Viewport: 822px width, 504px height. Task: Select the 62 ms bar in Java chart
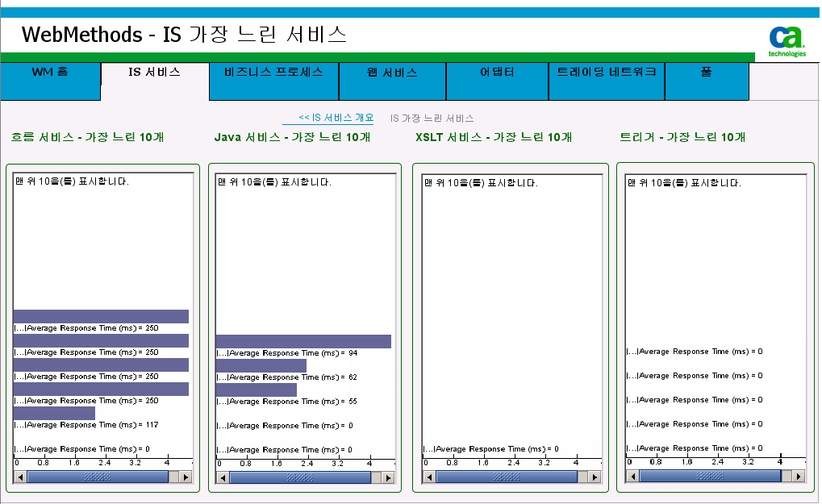click(261, 365)
